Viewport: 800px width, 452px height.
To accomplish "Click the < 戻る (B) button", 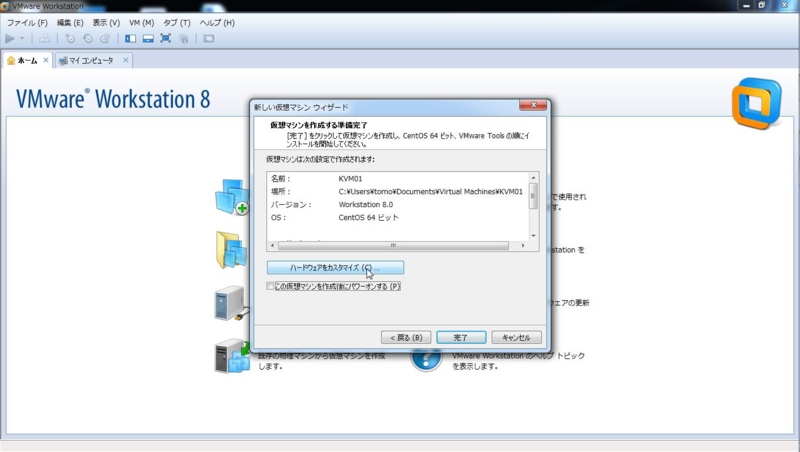I will pos(406,337).
